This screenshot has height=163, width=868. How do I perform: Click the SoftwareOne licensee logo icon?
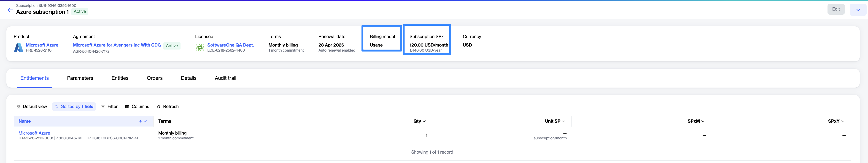[x=200, y=48]
